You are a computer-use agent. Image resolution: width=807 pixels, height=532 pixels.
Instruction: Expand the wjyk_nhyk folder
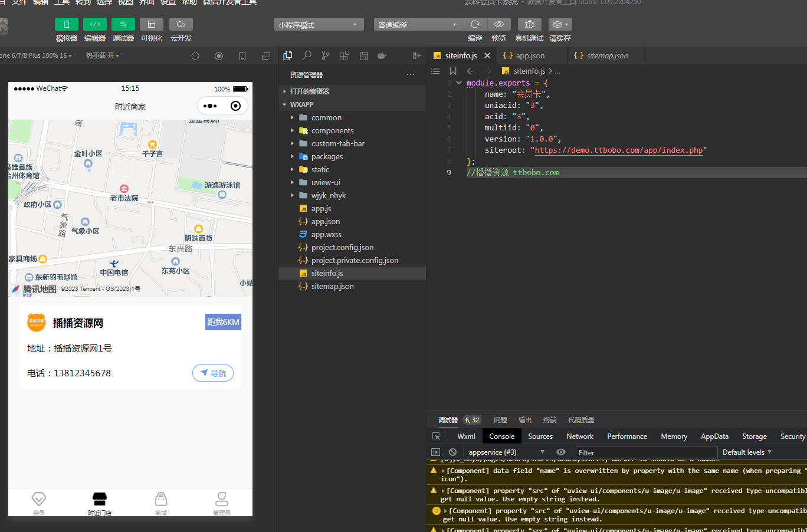click(352, 195)
